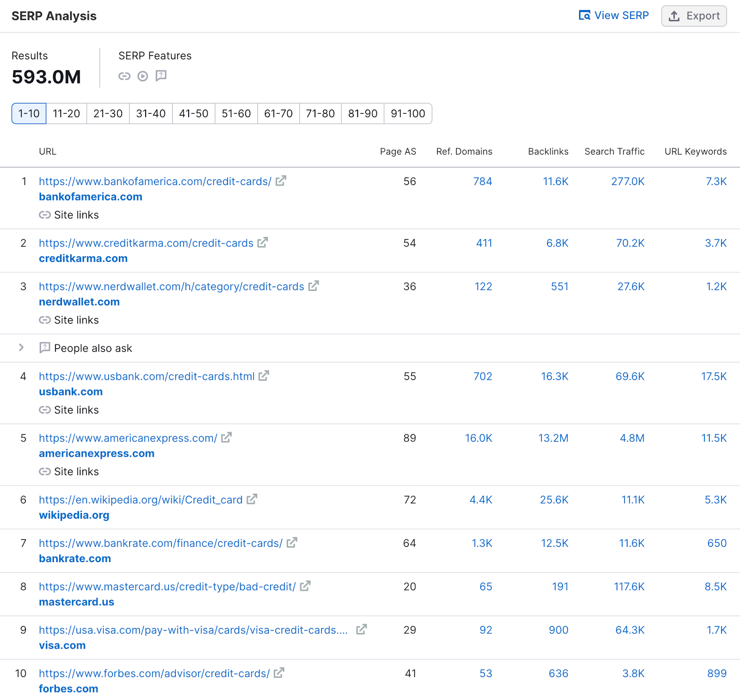Click the 7.3K URL Keywords value
Viewport: 740px width, 700px height.
[716, 181]
